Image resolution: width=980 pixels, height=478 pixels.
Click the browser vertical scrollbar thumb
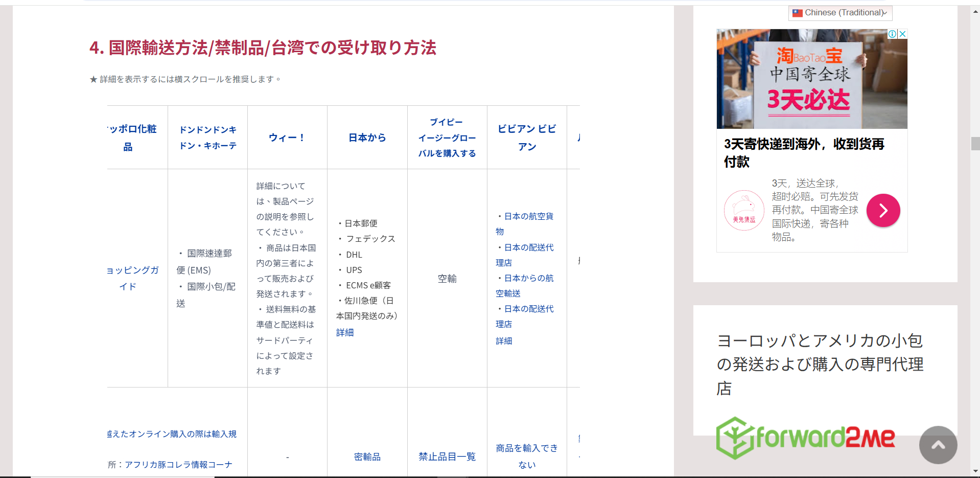976,144
